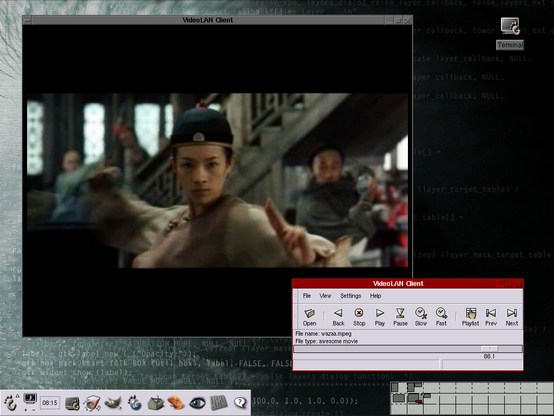Launch the eye image viewer icon
554x416 pixels.
(x=197, y=403)
